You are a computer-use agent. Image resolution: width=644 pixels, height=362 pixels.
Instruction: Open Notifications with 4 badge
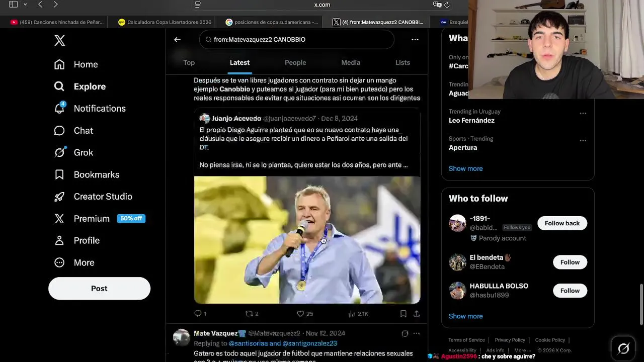point(90,109)
